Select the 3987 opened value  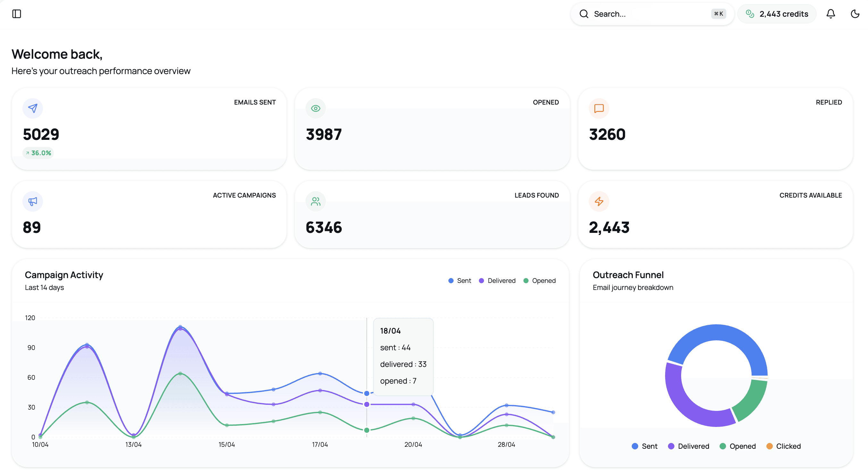tap(324, 134)
